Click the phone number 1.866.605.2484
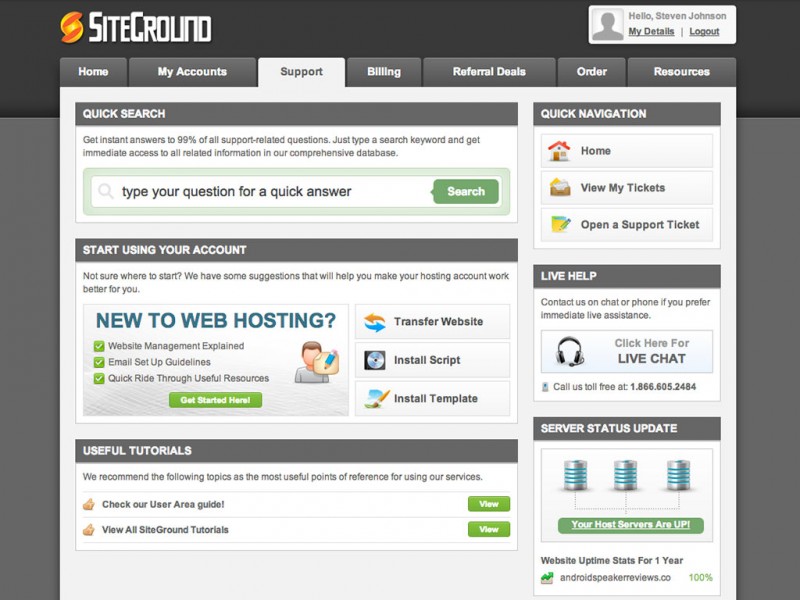Image resolution: width=800 pixels, height=600 pixels. coord(663,387)
